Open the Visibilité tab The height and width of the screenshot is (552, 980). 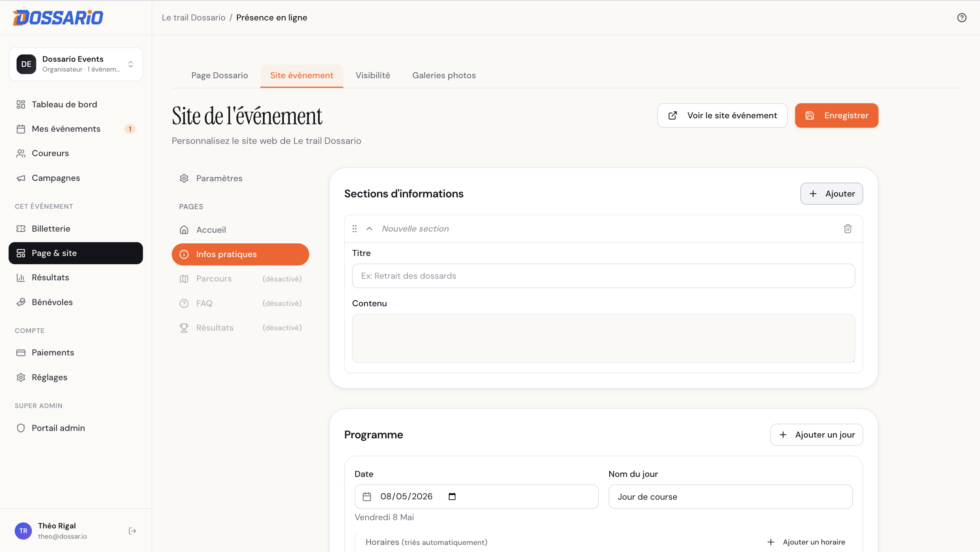(x=373, y=75)
